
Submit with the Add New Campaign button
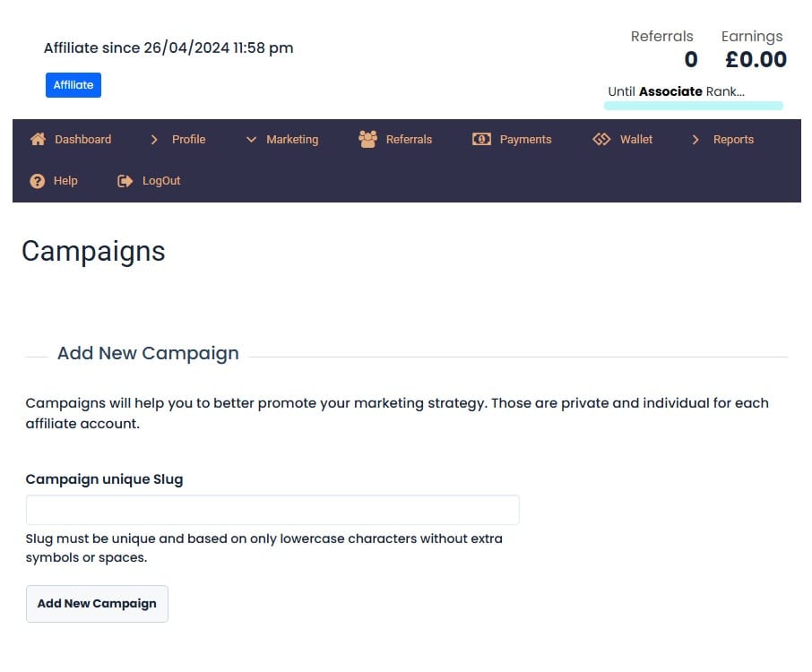point(97,604)
